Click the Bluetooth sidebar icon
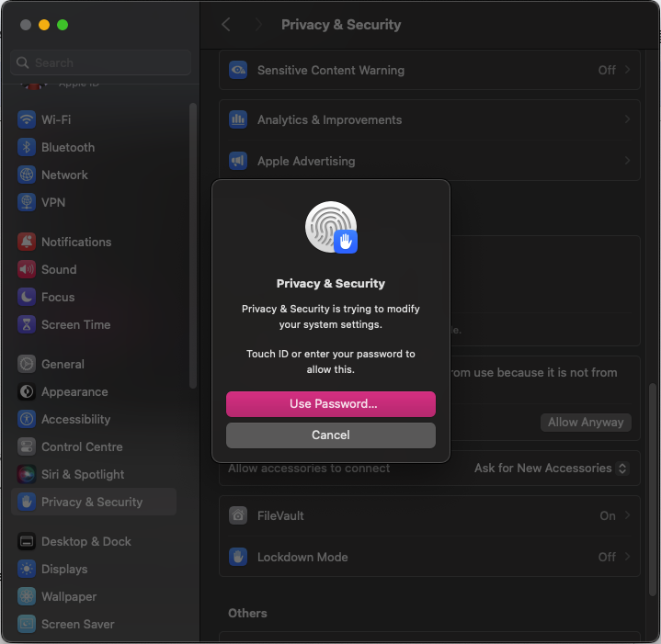The image size is (661, 644). [x=27, y=147]
